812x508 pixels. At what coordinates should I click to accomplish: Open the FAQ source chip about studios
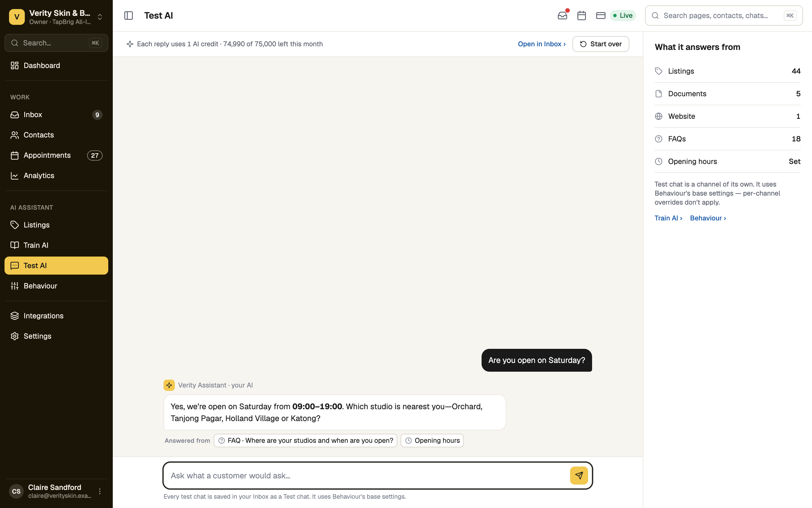coord(305,441)
